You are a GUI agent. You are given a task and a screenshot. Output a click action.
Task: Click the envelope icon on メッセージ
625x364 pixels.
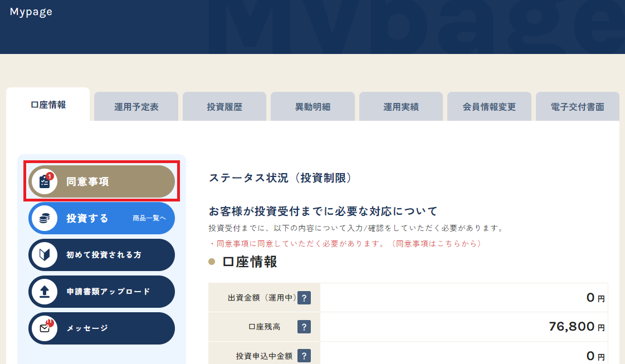pos(45,328)
